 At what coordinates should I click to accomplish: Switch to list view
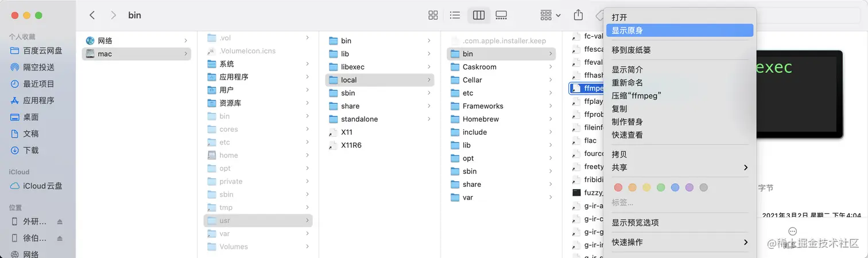[455, 15]
